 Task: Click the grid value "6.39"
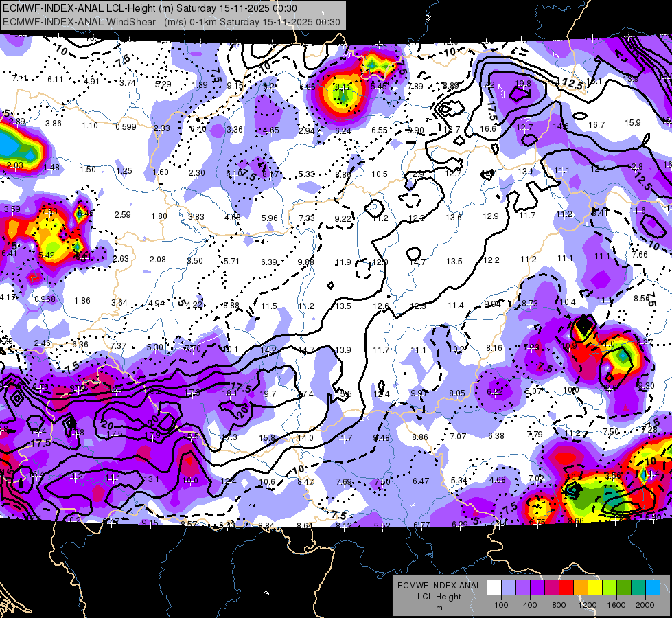pyautogui.click(x=269, y=262)
